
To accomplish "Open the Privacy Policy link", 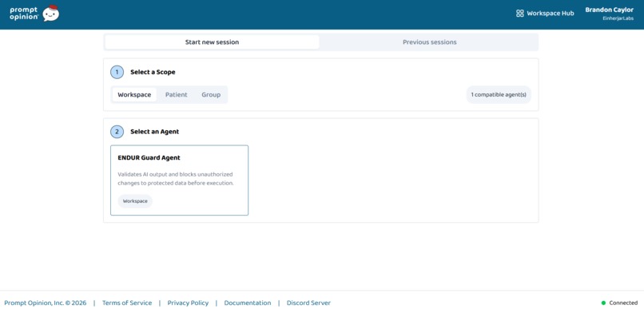I will click(x=188, y=303).
